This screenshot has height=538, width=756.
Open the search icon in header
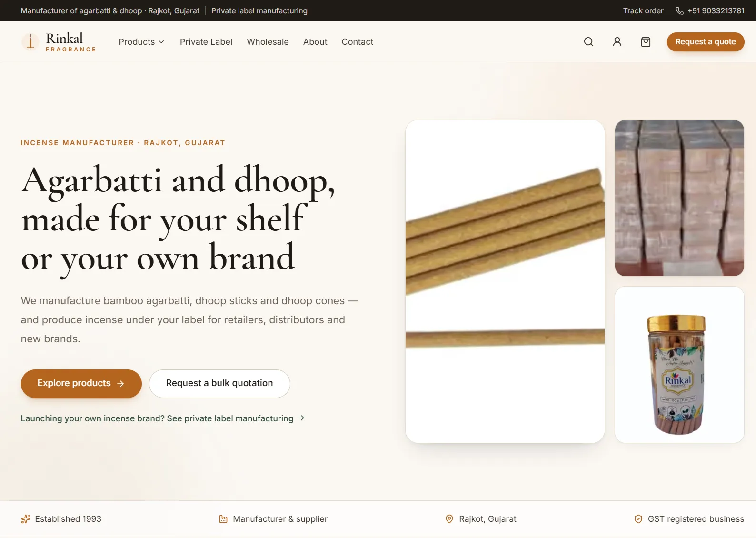(x=588, y=42)
